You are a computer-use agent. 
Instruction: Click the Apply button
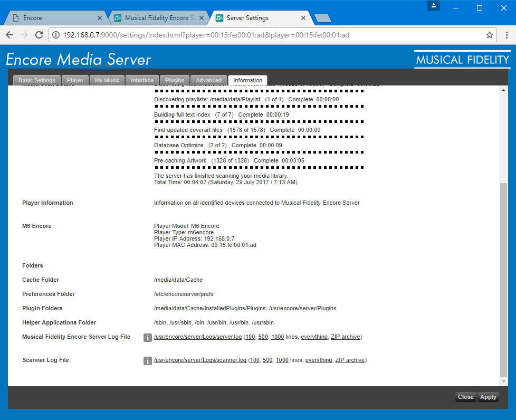488,397
